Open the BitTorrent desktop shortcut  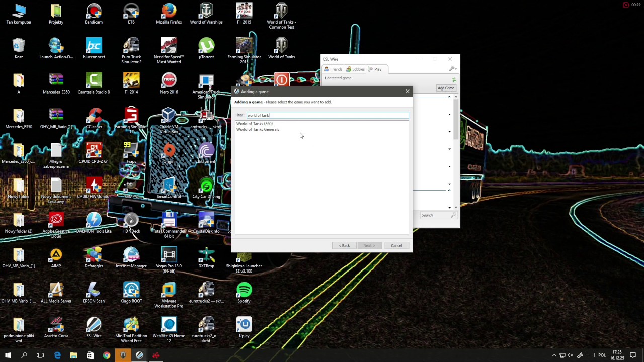[206, 153]
